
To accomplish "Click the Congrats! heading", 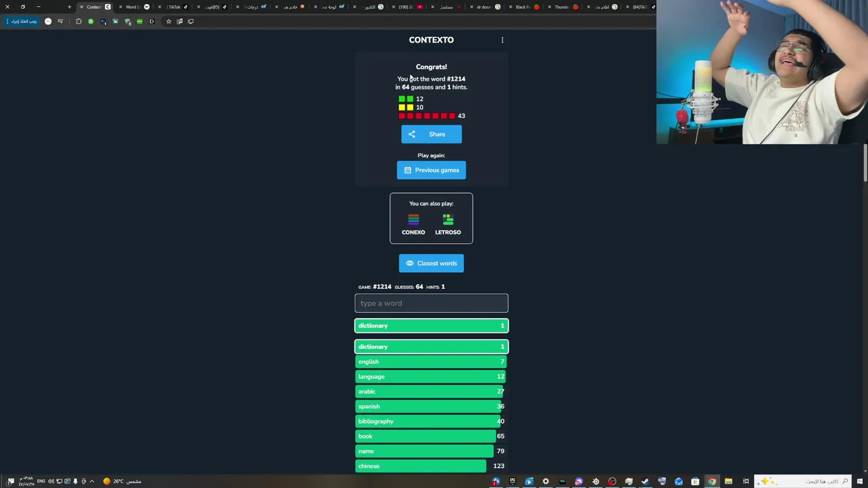I will click(431, 66).
